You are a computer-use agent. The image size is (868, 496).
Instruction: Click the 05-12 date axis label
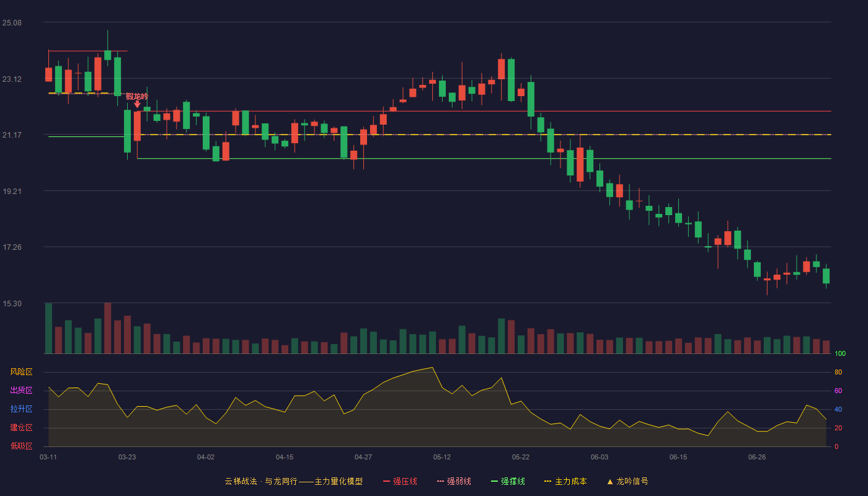[x=442, y=457]
